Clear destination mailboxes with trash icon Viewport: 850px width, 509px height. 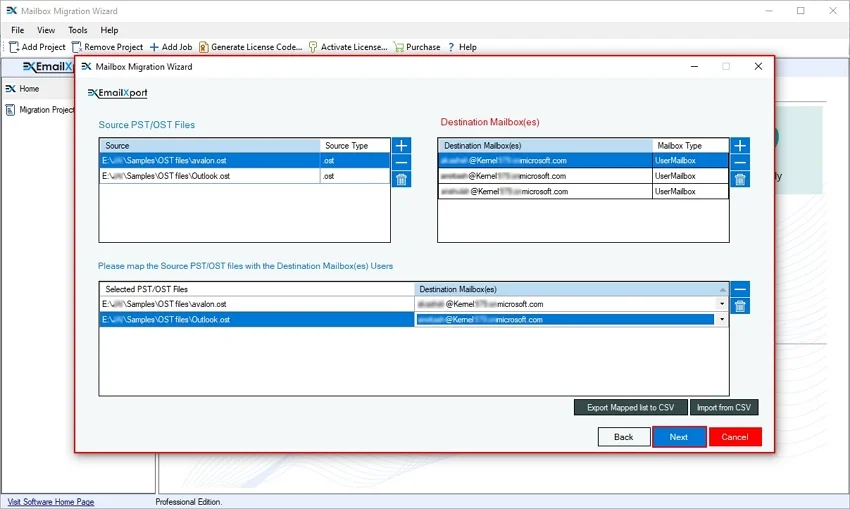740,179
